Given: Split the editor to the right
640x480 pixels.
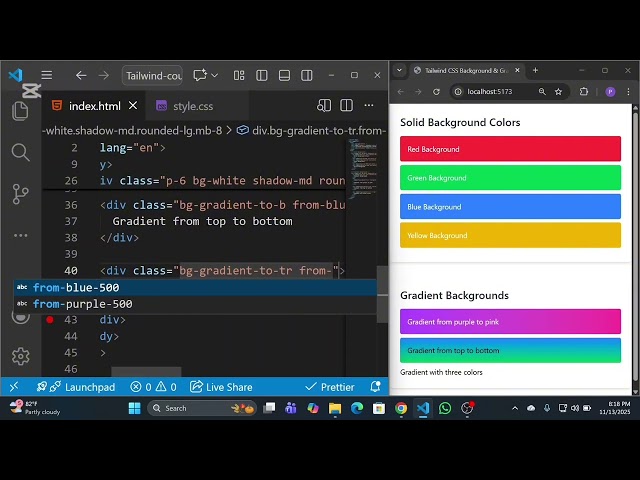Looking at the screenshot, I should point(347,106).
